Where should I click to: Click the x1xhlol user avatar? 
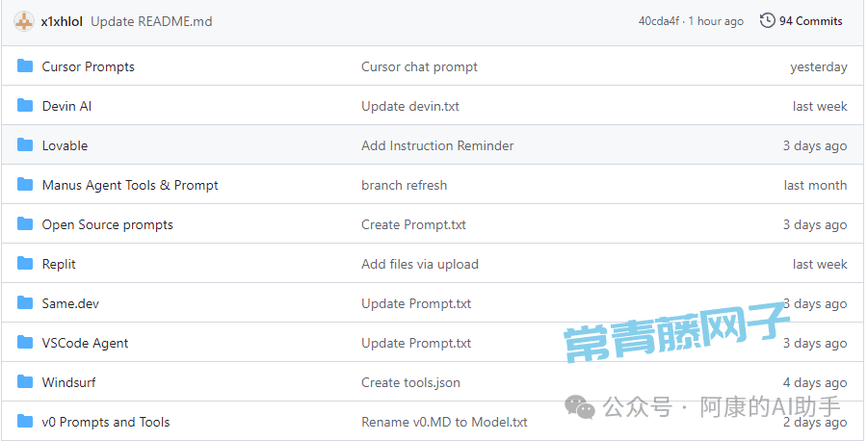24,21
